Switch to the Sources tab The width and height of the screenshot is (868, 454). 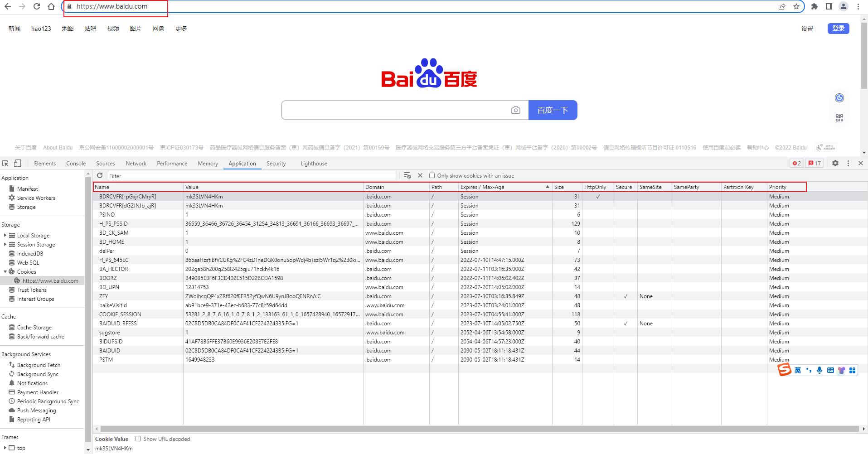point(106,164)
